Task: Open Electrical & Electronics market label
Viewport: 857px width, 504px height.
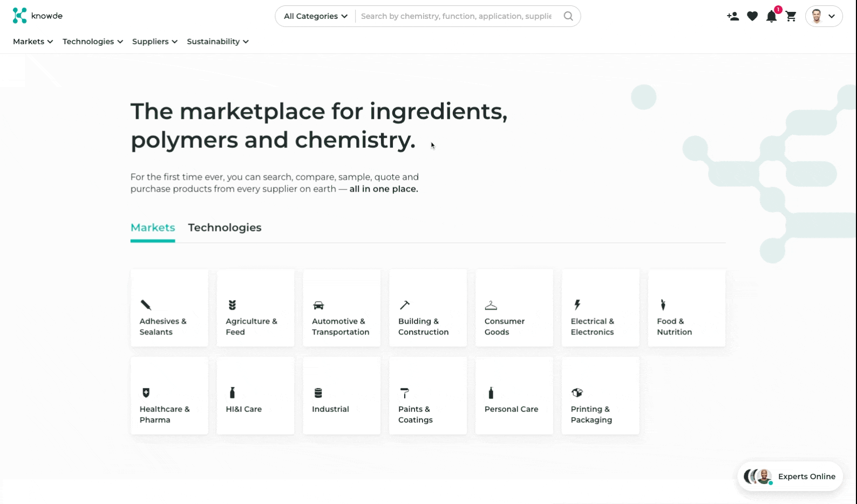Action: pos(593,326)
